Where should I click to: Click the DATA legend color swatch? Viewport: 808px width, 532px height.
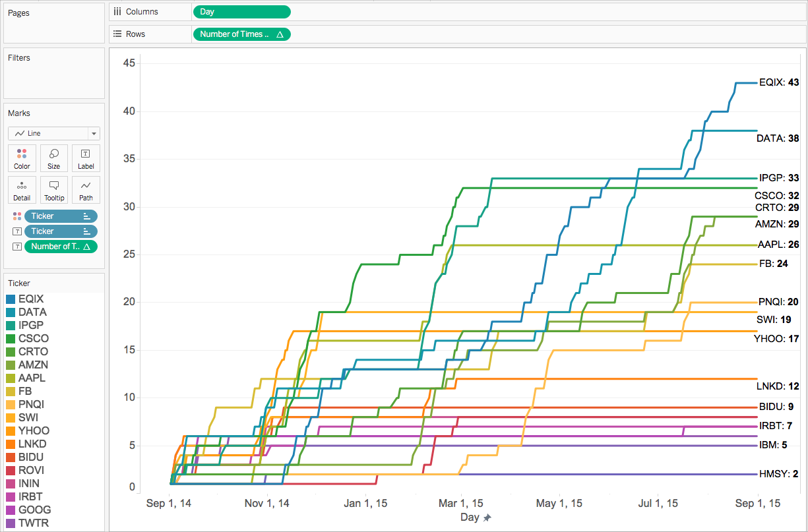tap(10, 312)
